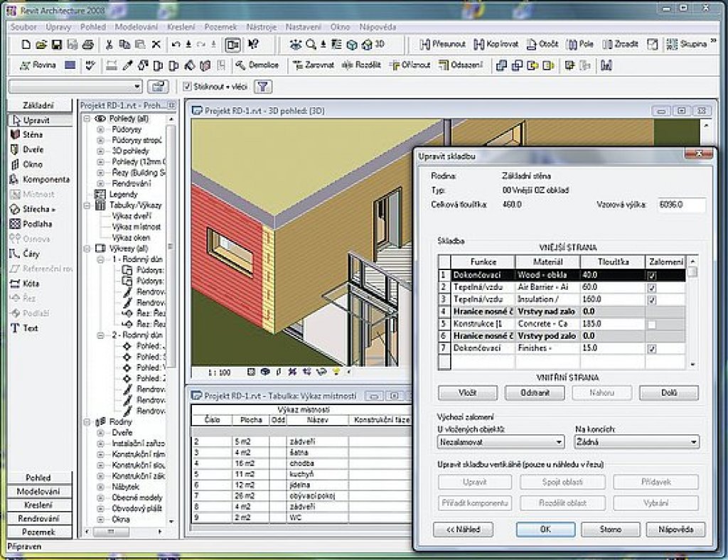The image size is (728, 560).
Task: Collapse the Tabulky/Výkazy tree node
Action: coord(87,205)
